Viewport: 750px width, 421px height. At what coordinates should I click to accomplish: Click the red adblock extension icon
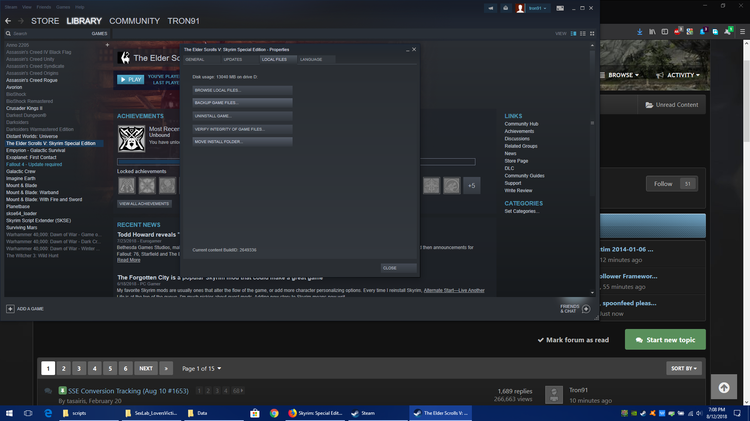[678, 32]
